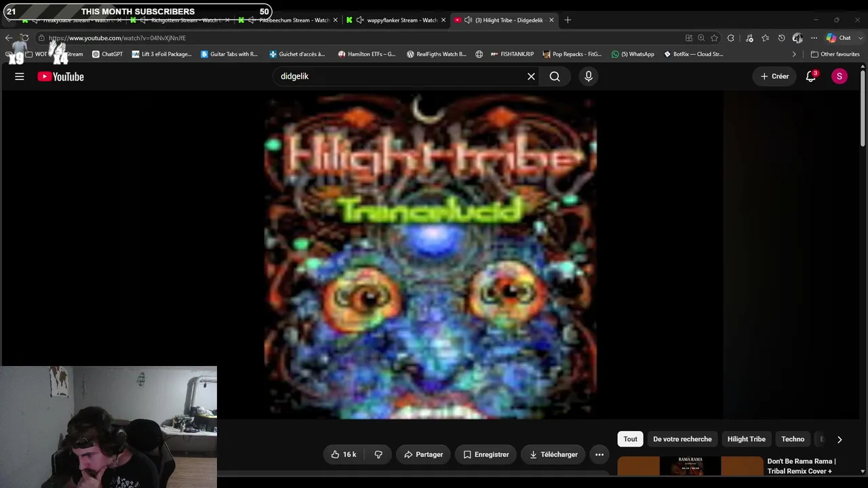Open the Hamilton ETFs bookmark
This screenshot has height=488, width=868.
tap(367, 54)
